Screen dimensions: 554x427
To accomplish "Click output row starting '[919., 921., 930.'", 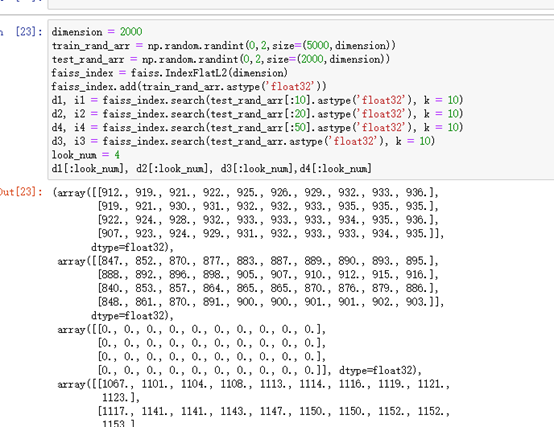I will pyautogui.click(x=268, y=206).
